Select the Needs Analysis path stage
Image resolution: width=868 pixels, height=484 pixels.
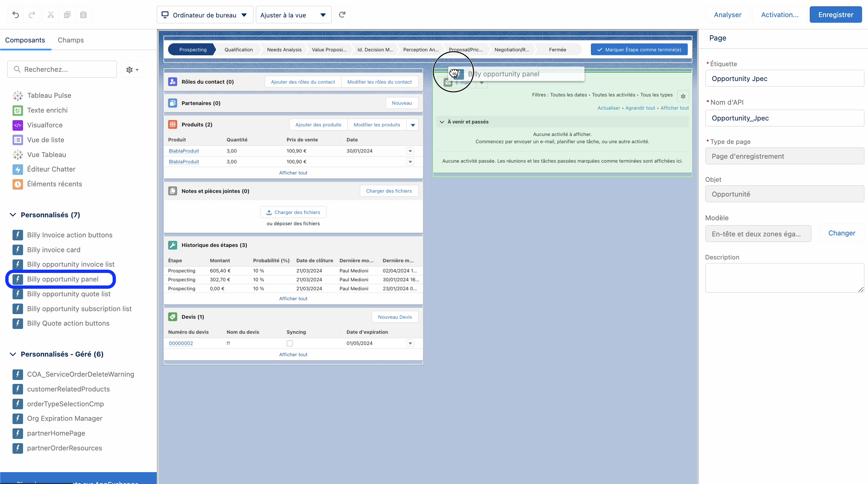click(284, 49)
